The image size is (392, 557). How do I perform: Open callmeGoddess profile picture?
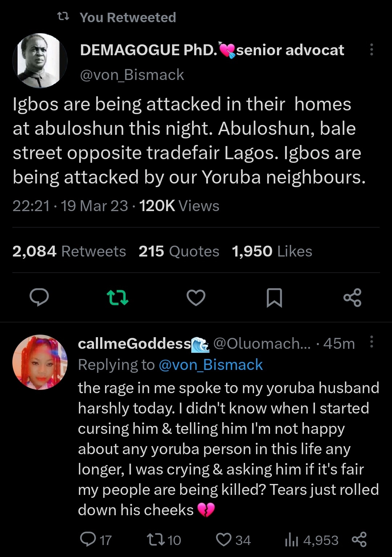coord(40,362)
